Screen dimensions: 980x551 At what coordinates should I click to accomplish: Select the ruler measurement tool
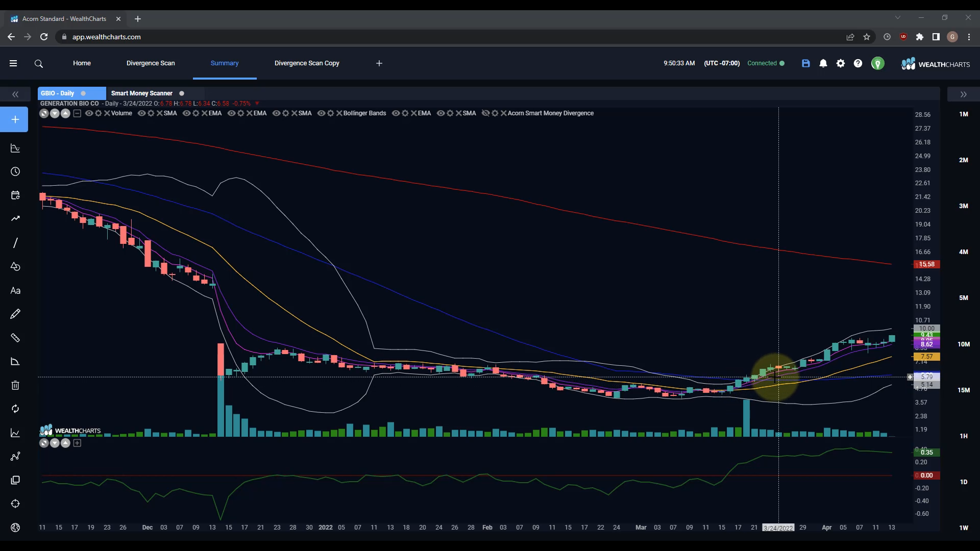click(x=15, y=338)
